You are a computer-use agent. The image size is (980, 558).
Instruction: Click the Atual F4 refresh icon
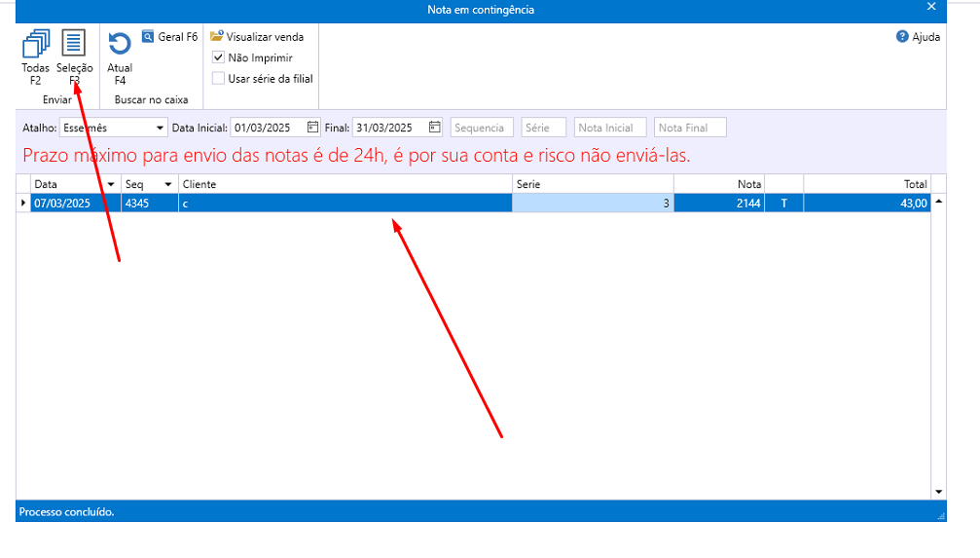[x=120, y=45]
